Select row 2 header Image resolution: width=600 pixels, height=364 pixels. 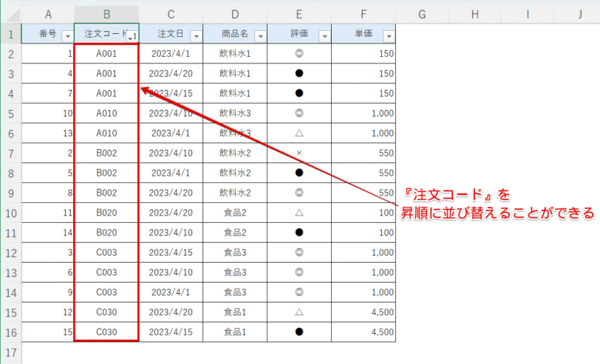(11, 54)
